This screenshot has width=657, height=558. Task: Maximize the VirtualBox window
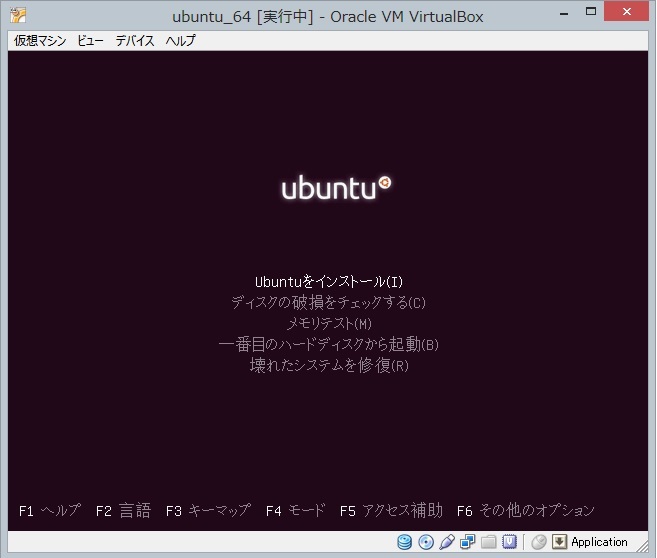pos(591,12)
